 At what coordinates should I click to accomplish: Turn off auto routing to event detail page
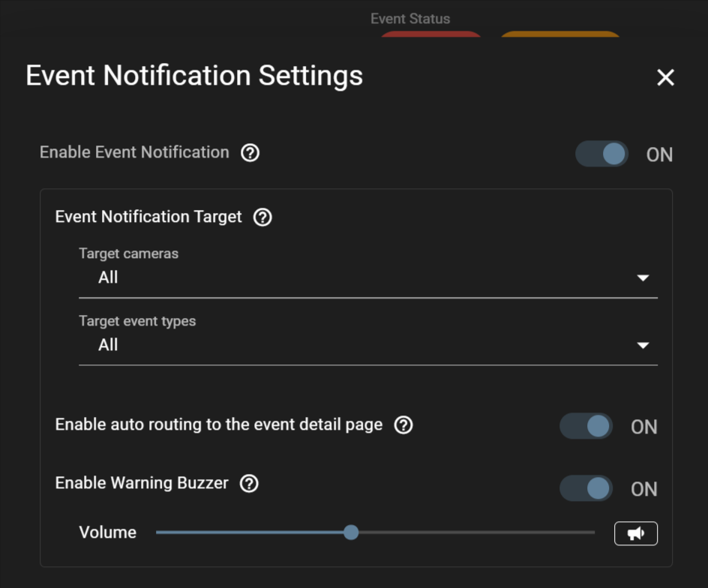point(586,426)
